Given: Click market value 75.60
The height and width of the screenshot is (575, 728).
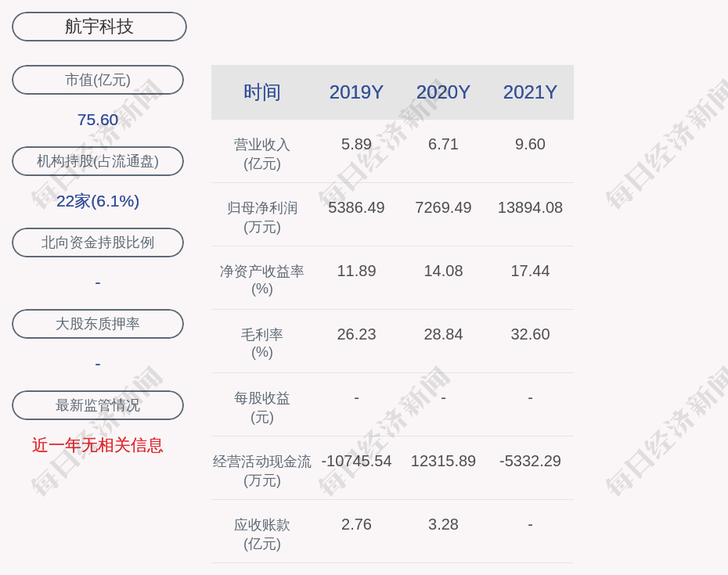Looking at the screenshot, I should [x=98, y=120].
